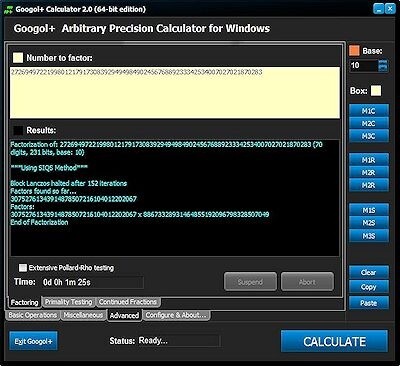Open the orange Base color swatch
This screenshot has height=366, width=400.
pos(354,51)
